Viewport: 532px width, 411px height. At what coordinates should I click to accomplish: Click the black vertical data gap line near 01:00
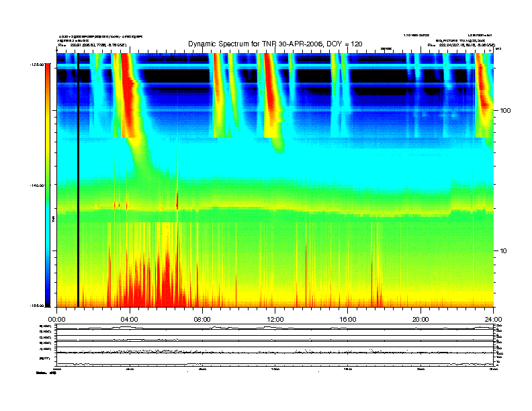(x=78, y=180)
